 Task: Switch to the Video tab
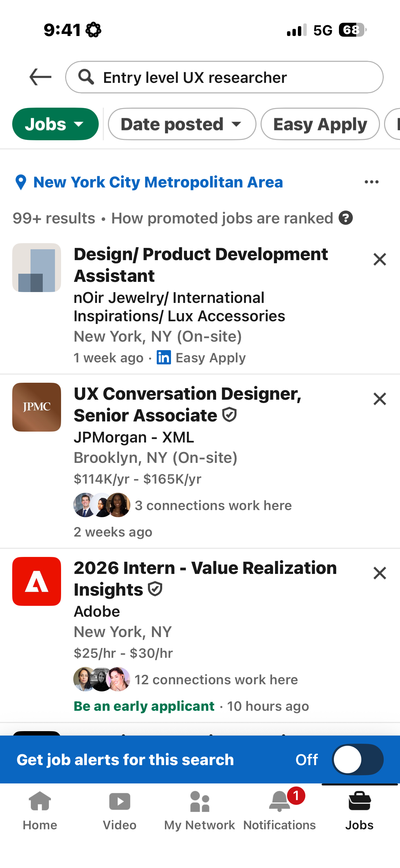(x=120, y=810)
